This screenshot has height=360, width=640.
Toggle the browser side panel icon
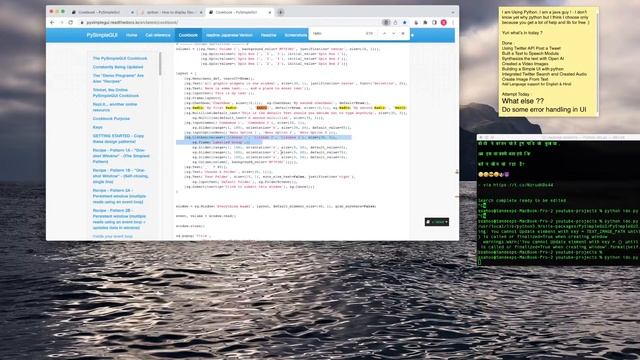pos(434,22)
